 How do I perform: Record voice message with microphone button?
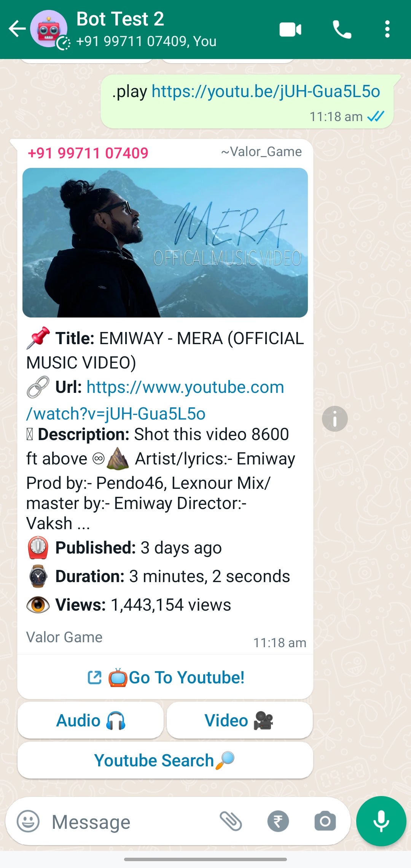click(381, 821)
